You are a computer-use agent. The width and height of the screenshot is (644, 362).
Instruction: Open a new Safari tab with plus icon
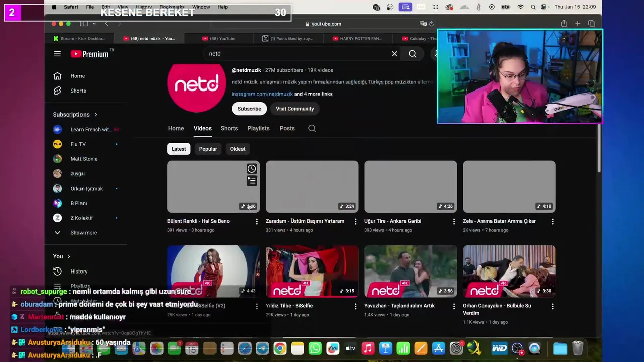pos(578,24)
